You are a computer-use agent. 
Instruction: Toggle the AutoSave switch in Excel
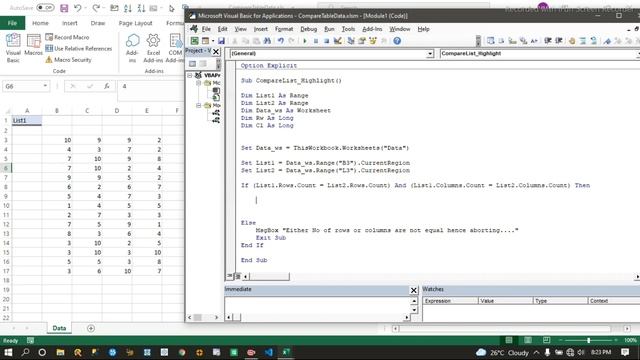click(x=45, y=8)
